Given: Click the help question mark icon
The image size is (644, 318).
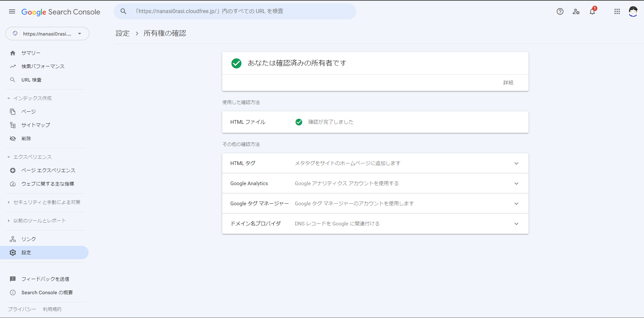Looking at the screenshot, I should coord(560,12).
